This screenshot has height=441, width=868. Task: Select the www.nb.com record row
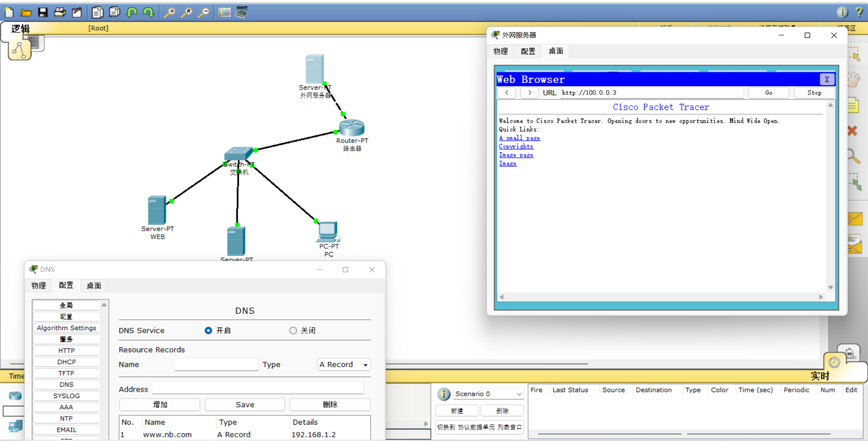tap(245, 435)
